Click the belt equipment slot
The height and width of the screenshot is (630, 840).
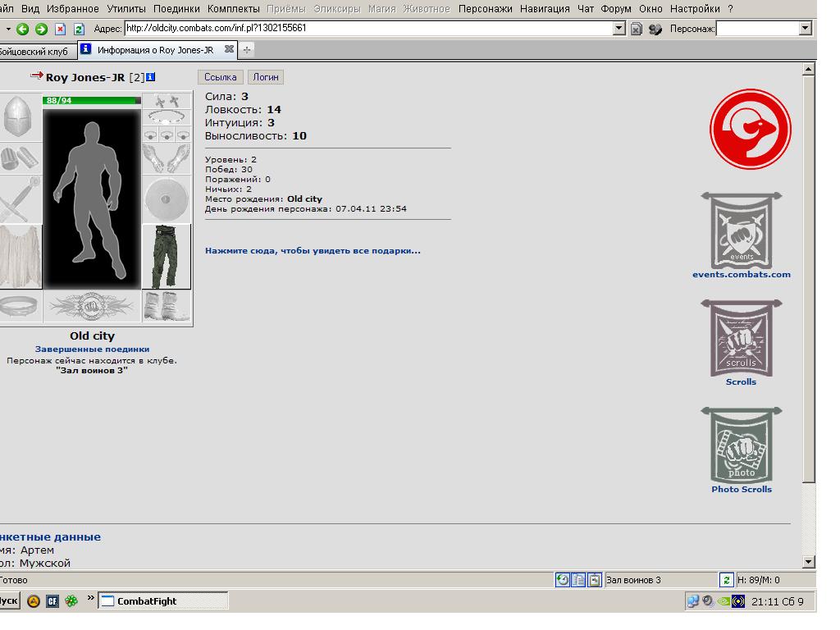pos(20,307)
